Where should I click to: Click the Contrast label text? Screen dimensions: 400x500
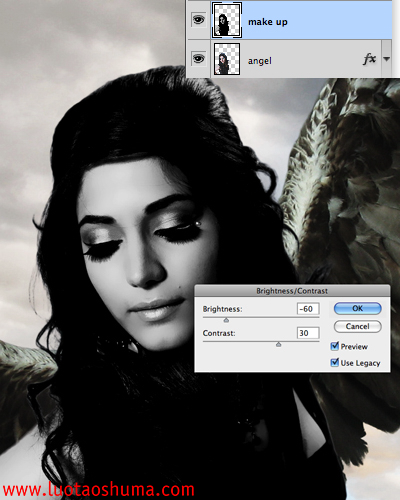click(x=219, y=333)
